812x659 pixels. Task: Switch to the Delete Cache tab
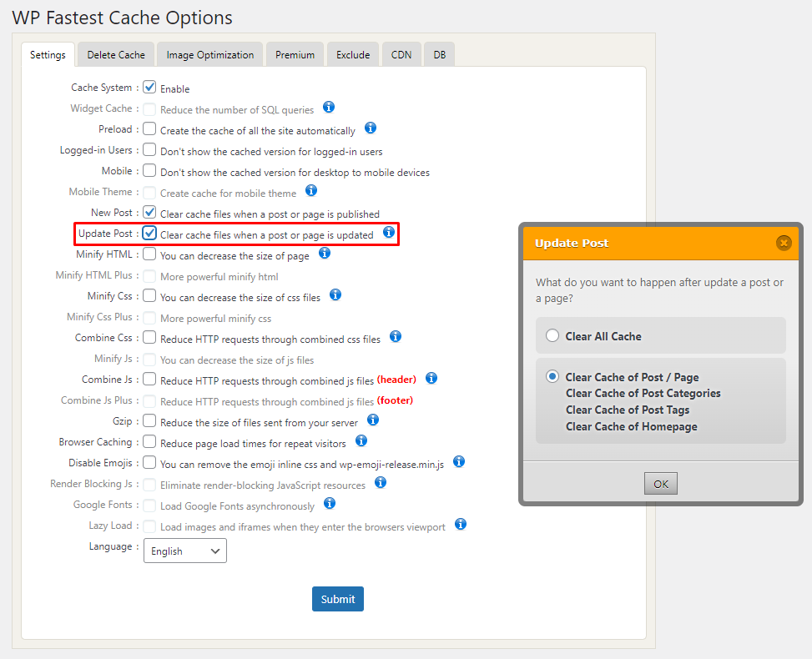click(x=116, y=55)
